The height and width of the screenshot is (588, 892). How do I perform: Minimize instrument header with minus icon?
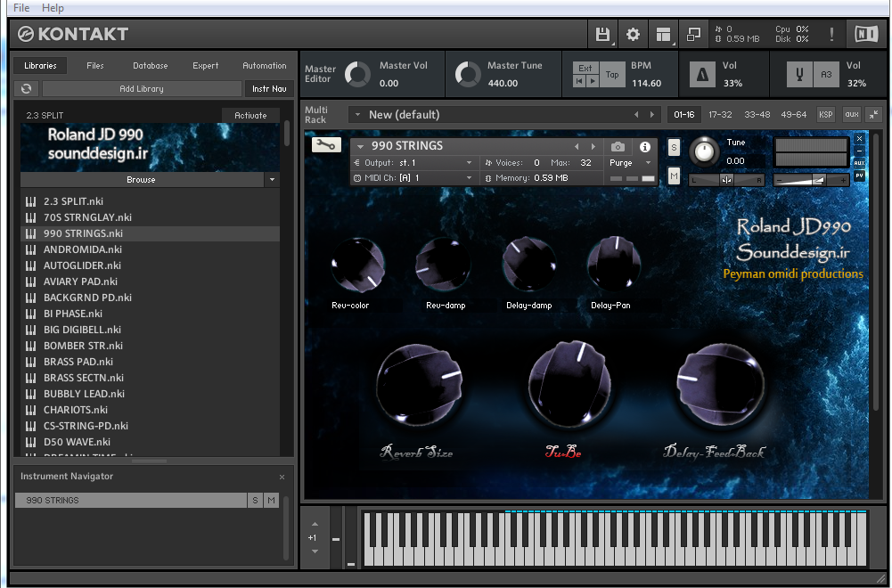pos(860,151)
